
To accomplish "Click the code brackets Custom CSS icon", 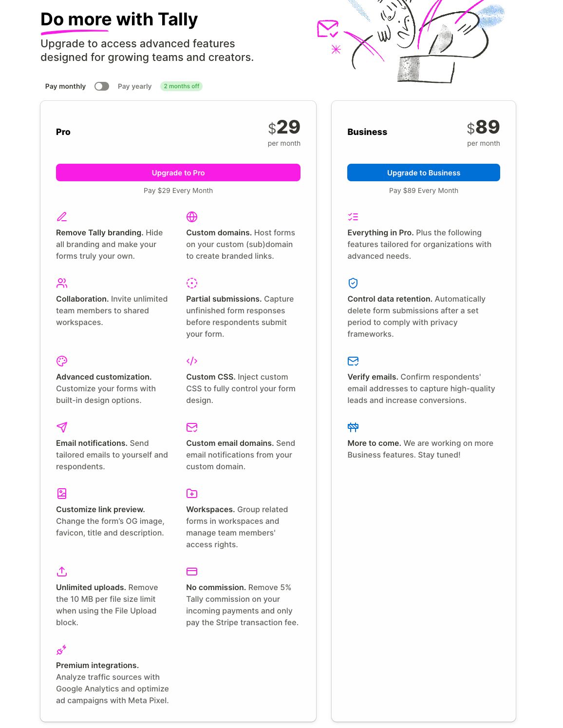I will pyautogui.click(x=192, y=361).
